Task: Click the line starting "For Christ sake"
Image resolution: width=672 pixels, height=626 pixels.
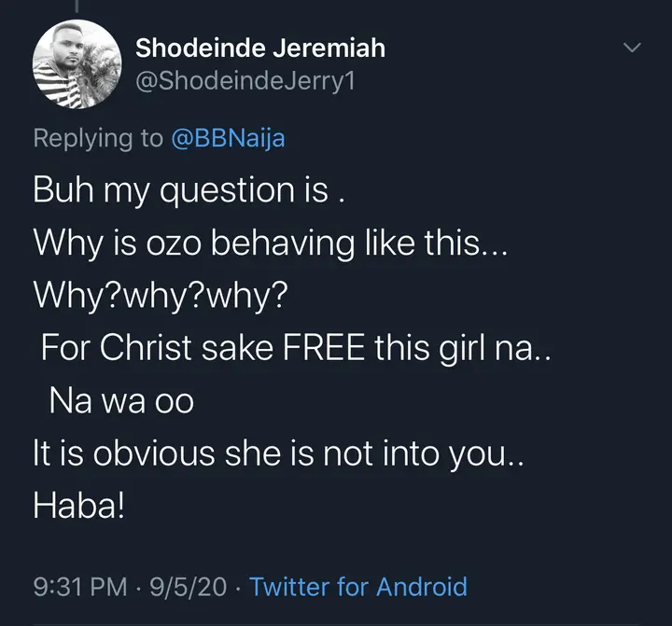Action: (x=296, y=349)
